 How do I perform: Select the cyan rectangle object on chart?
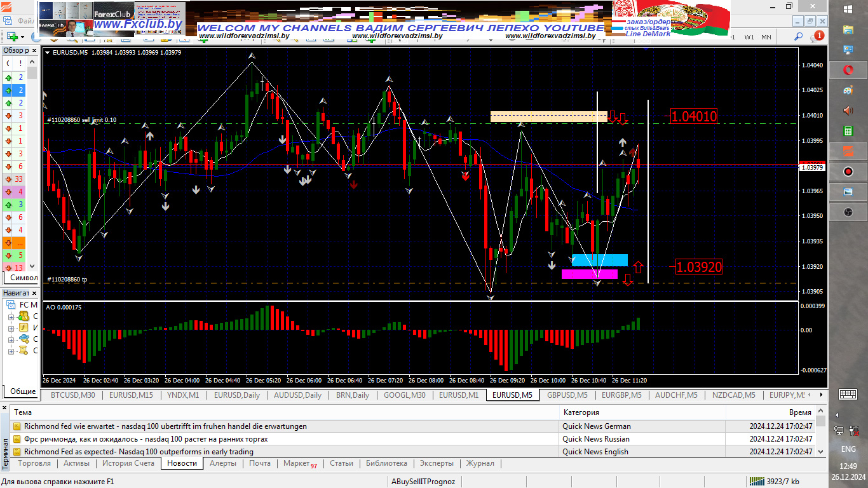click(600, 260)
